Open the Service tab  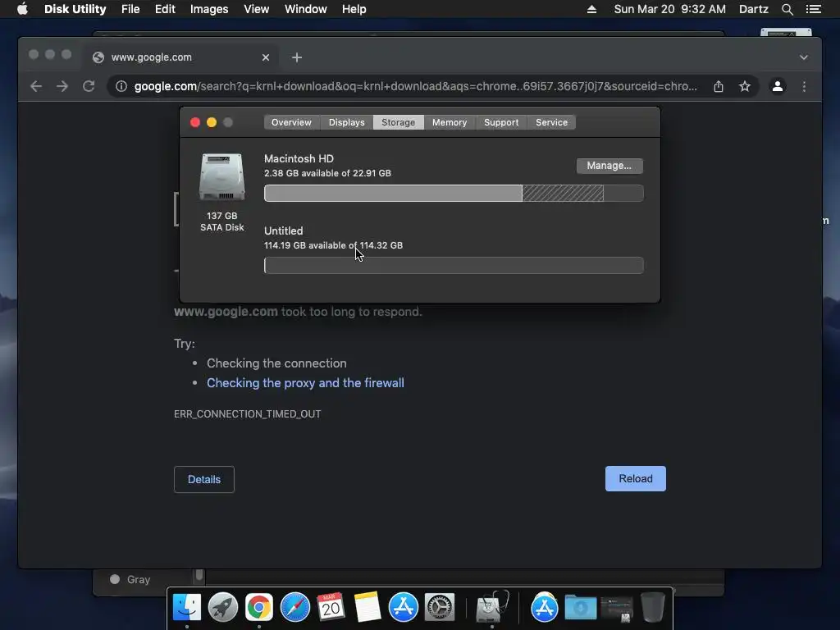tap(552, 122)
